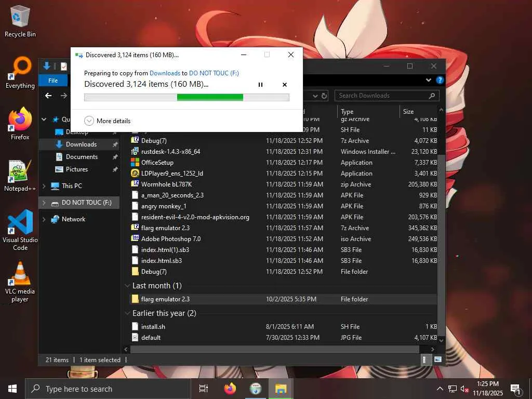Select rustdesk-1.4.3-x86_64 installer
This screenshot has width=532, height=399.
coord(284,152)
